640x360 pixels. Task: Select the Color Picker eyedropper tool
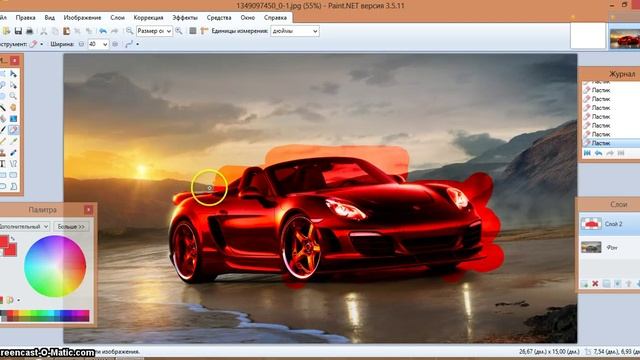pyautogui.click(x=13, y=141)
